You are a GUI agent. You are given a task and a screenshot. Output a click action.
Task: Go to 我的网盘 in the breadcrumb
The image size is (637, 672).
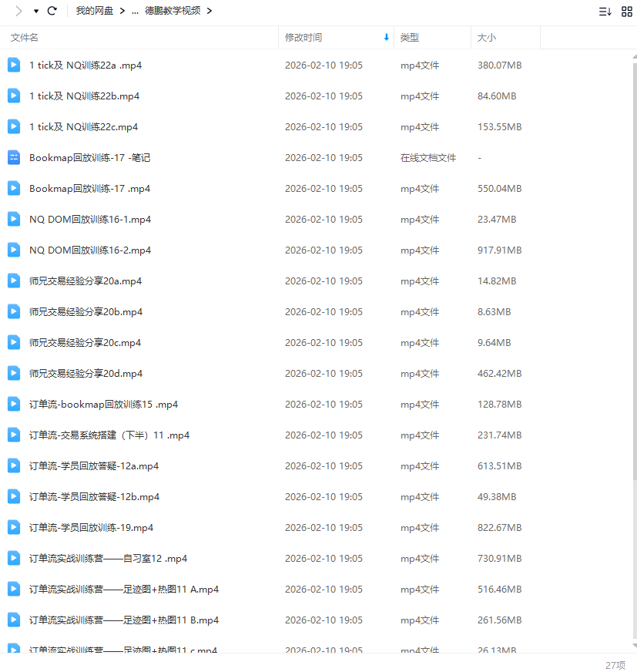tap(95, 11)
